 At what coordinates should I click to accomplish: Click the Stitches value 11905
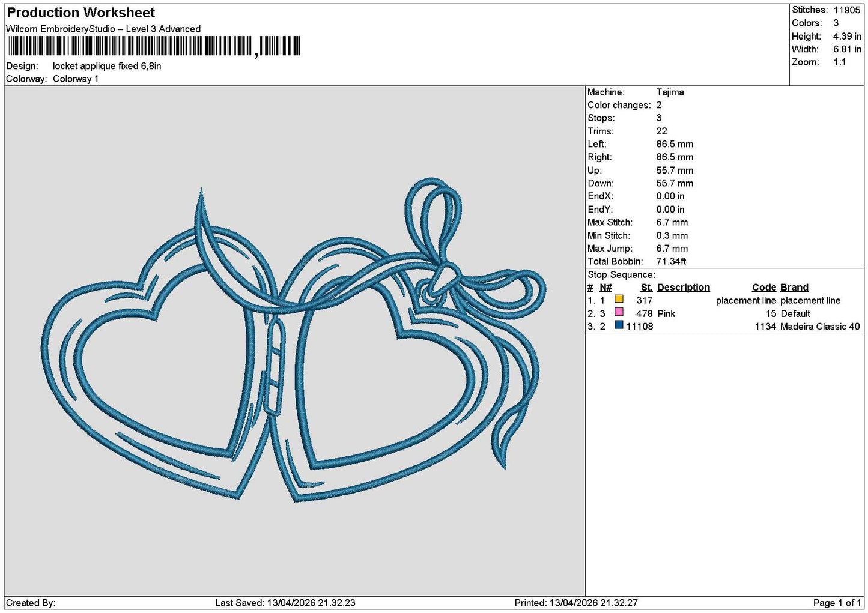pyautogui.click(x=847, y=10)
